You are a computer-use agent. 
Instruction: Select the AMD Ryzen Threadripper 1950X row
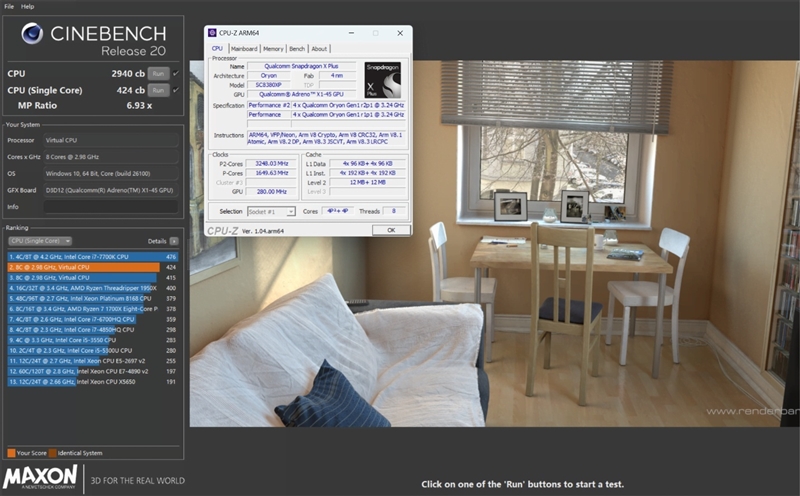(x=92, y=288)
